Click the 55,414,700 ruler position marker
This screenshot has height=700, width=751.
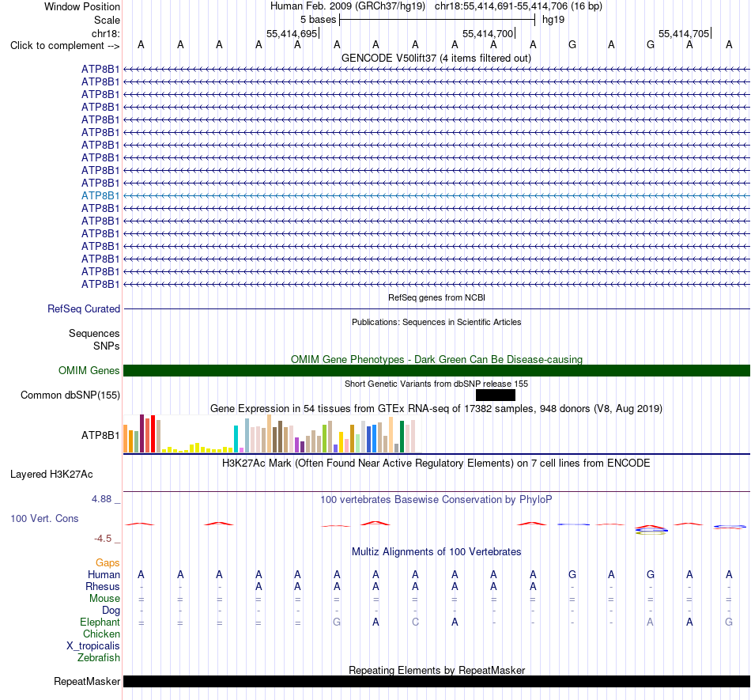pos(488,33)
